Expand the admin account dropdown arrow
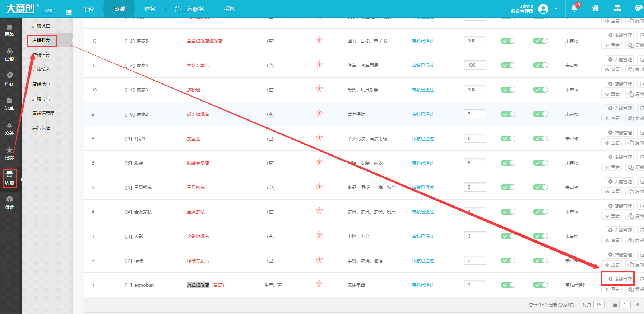This screenshot has height=314, width=644. 556,9
